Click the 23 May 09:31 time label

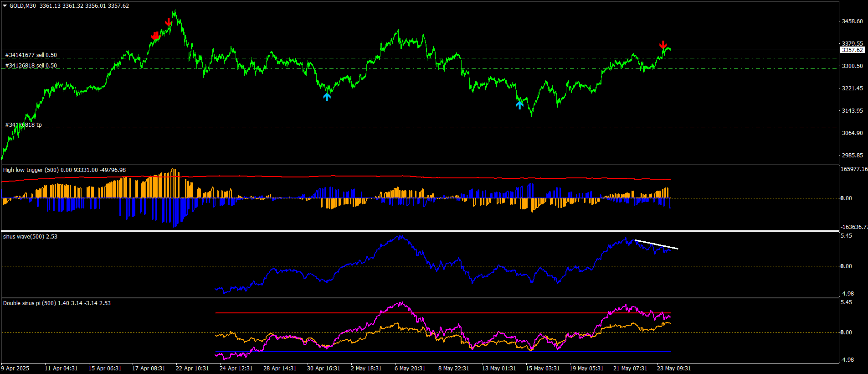(674, 369)
